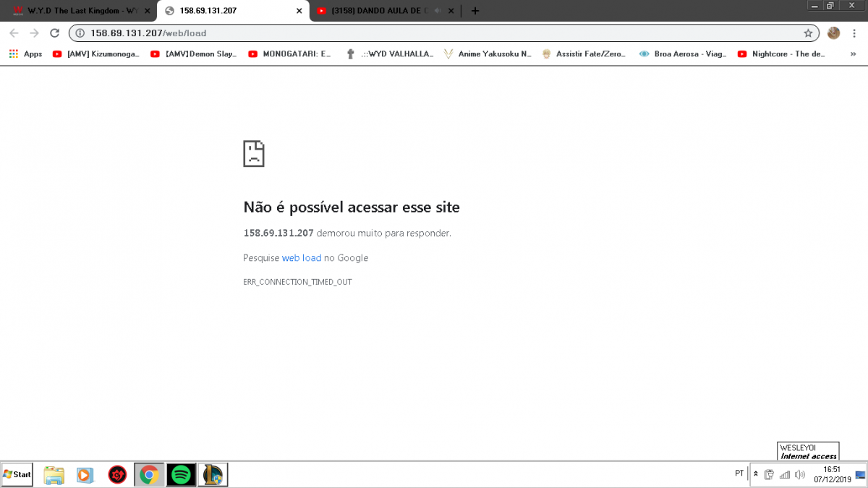Open [AMV] Kizumonoga bookmark
This screenshot has height=488, width=868.
click(x=96, y=53)
